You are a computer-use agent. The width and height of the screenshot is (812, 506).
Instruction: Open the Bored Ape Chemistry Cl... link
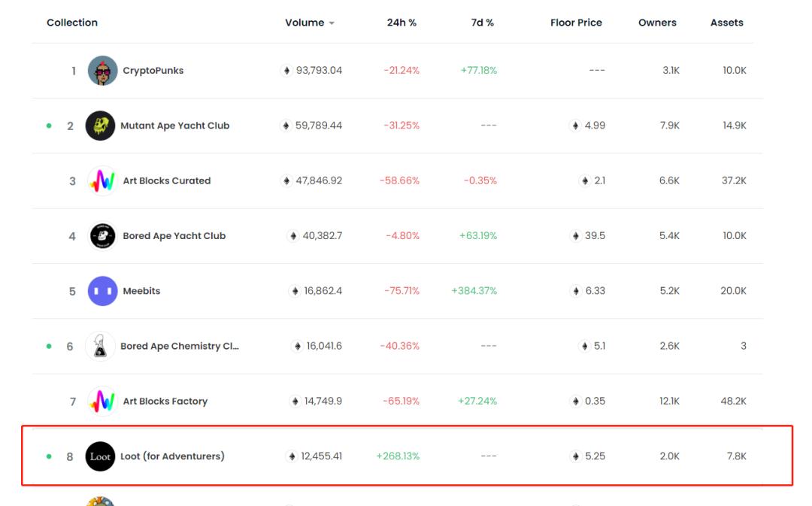point(180,346)
